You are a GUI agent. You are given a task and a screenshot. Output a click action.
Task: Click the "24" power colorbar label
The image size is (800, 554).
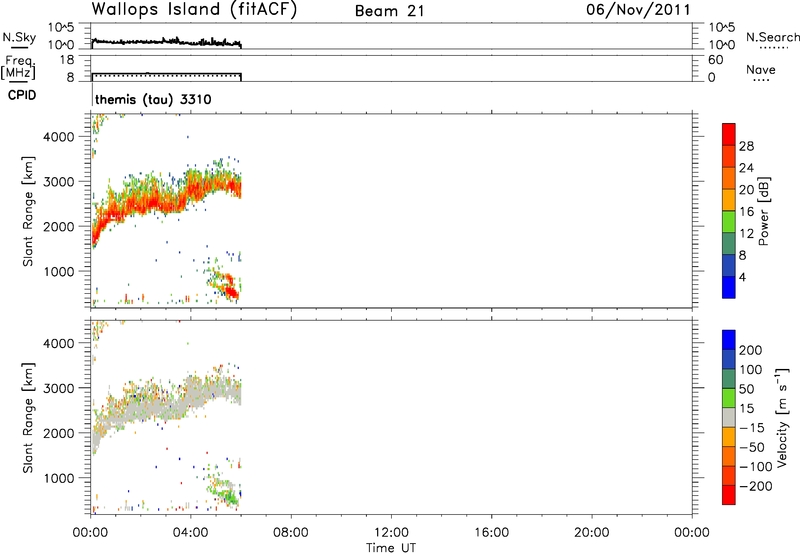tap(746, 168)
